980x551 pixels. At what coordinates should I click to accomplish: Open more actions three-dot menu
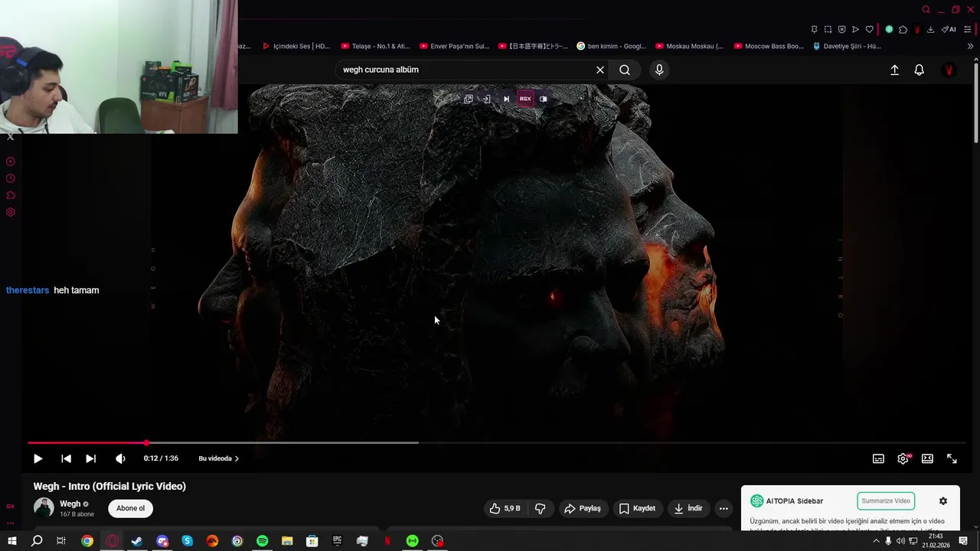(x=724, y=508)
